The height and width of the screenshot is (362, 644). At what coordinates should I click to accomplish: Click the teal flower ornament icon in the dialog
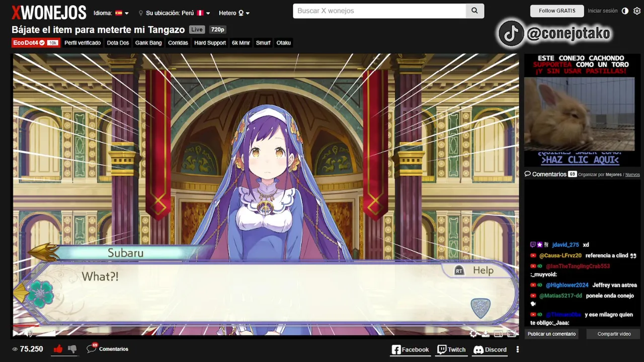[40, 294]
